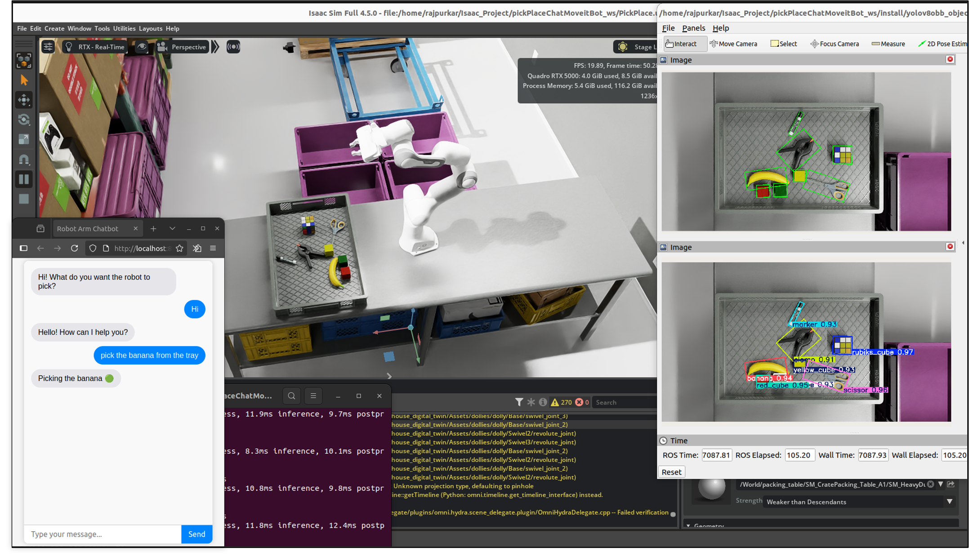
Task: Stop the simulation
Action: 24,199
